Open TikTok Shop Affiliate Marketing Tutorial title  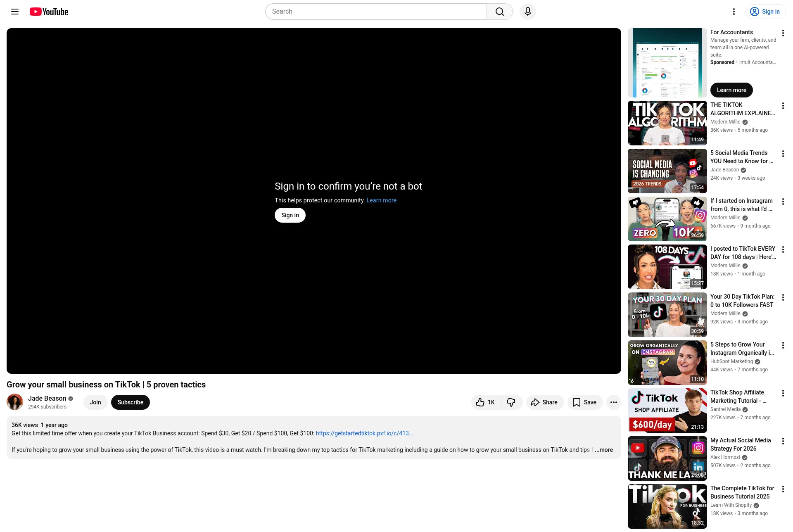[x=738, y=397]
